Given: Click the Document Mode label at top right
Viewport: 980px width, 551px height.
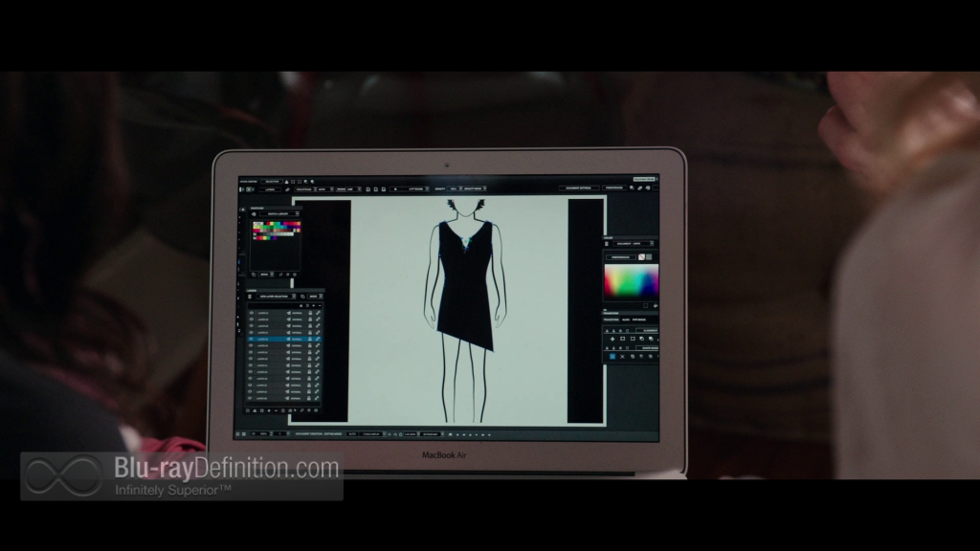Looking at the screenshot, I should tap(644, 179).
